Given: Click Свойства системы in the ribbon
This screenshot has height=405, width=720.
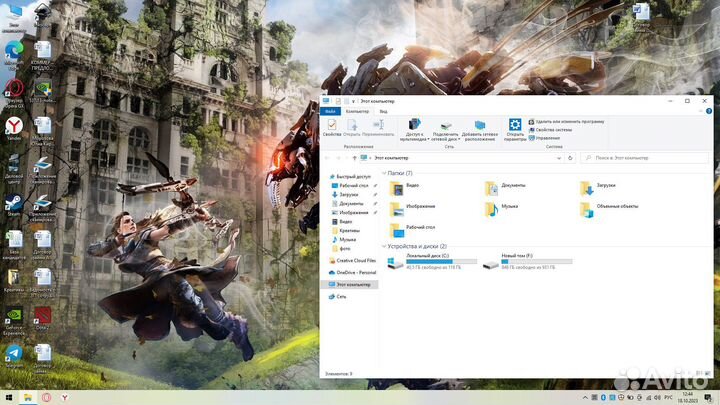Looking at the screenshot, I should coord(550,130).
